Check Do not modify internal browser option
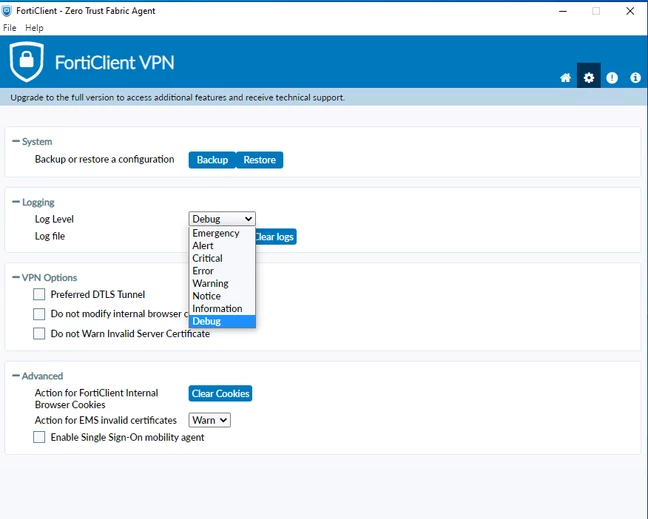 click(39, 314)
